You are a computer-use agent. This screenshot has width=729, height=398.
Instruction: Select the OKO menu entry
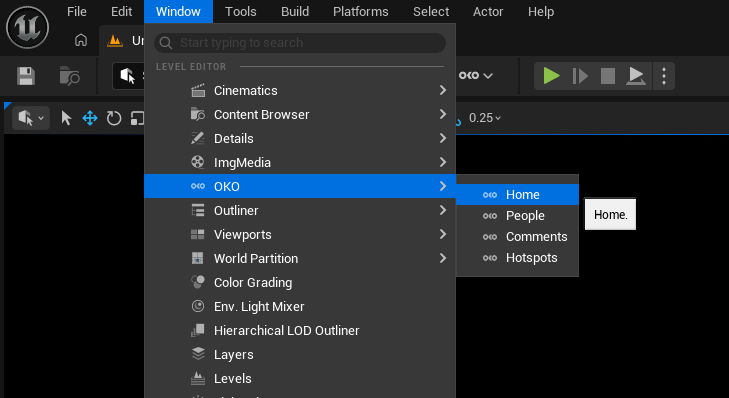click(x=300, y=186)
